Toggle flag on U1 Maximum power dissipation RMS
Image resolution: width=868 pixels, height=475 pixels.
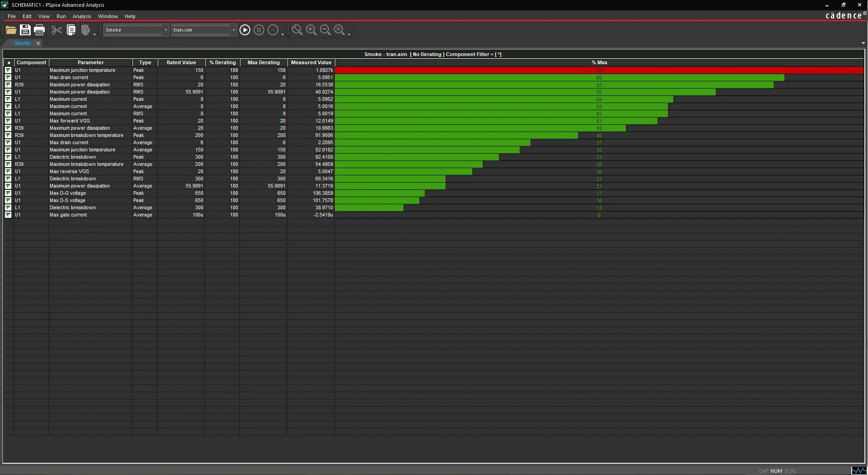pos(8,92)
